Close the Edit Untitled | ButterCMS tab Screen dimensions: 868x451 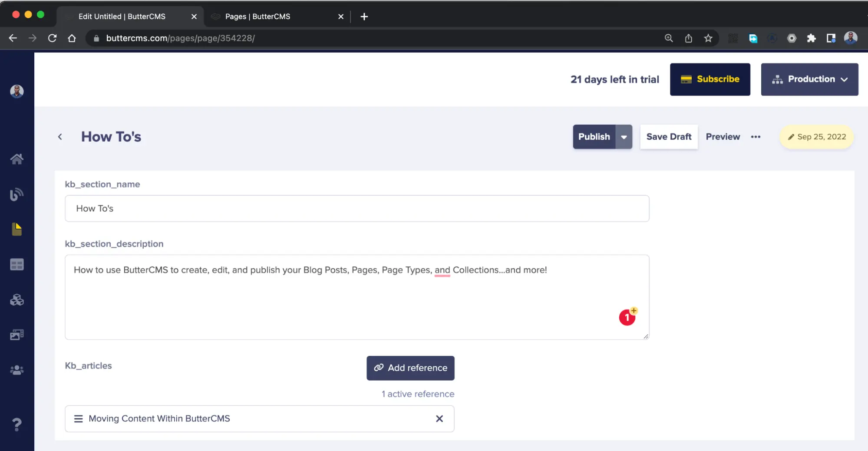click(194, 16)
